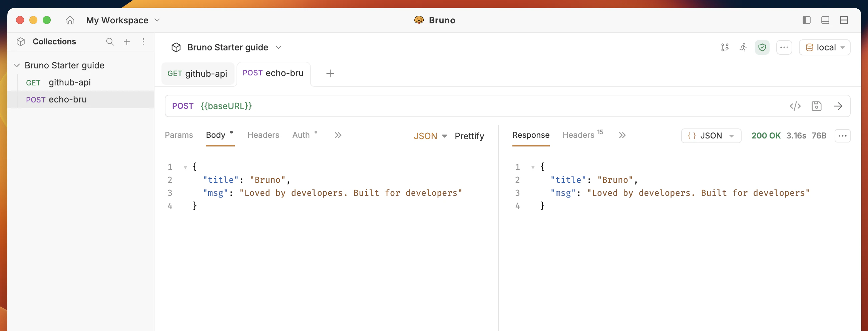Switch to vertical split layout icon
The width and height of the screenshot is (868, 331).
tap(844, 20)
